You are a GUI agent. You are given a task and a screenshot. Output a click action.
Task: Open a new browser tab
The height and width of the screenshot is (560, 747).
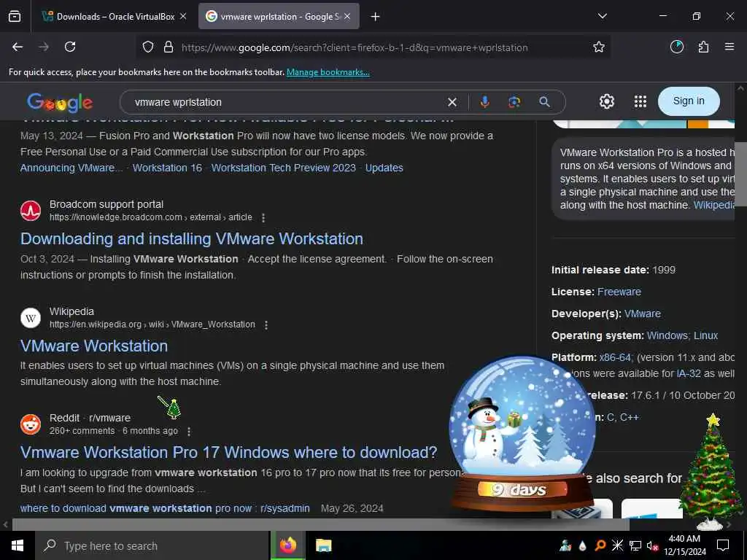376,17
